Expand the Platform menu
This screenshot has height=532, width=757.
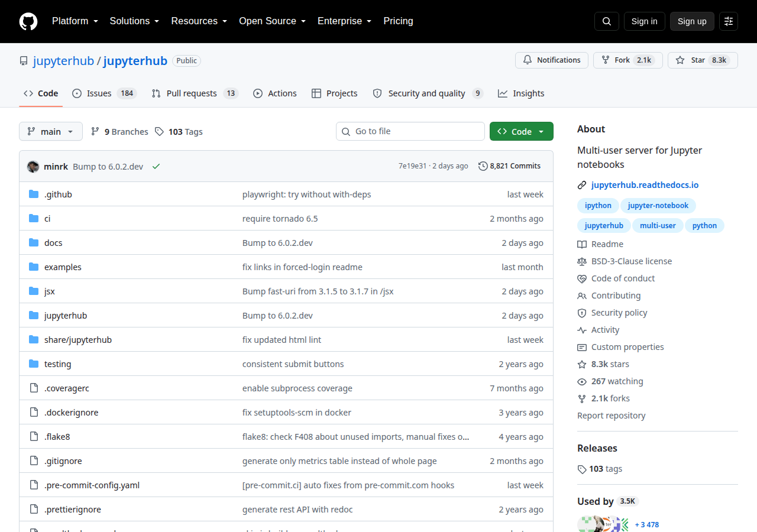(74, 21)
